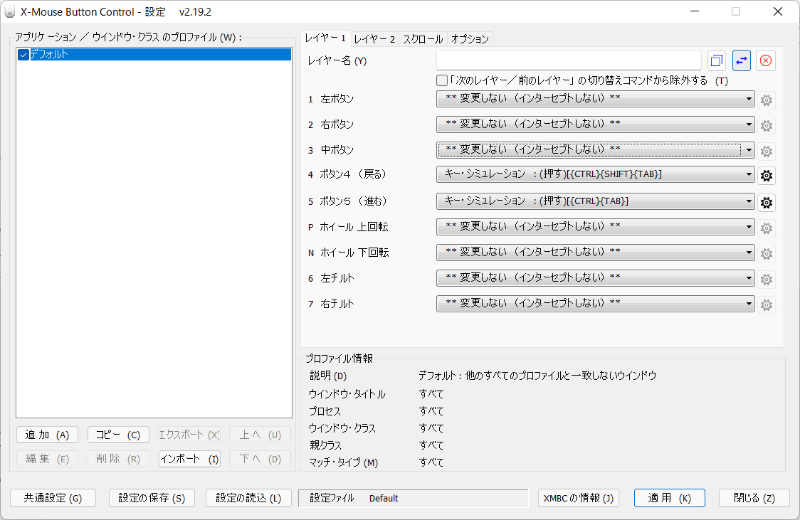Click the swap layer icon
The width and height of the screenshot is (800, 520).
tap(741, 61)
